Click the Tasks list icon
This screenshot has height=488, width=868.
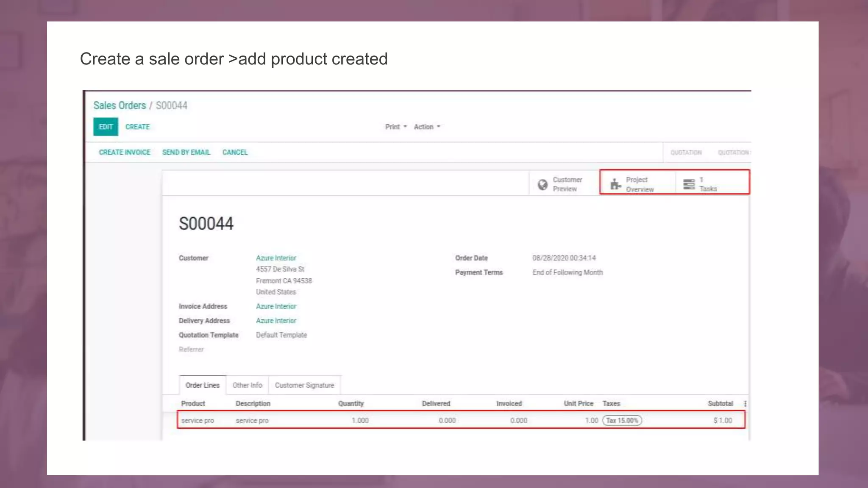(x=689, y=184)
